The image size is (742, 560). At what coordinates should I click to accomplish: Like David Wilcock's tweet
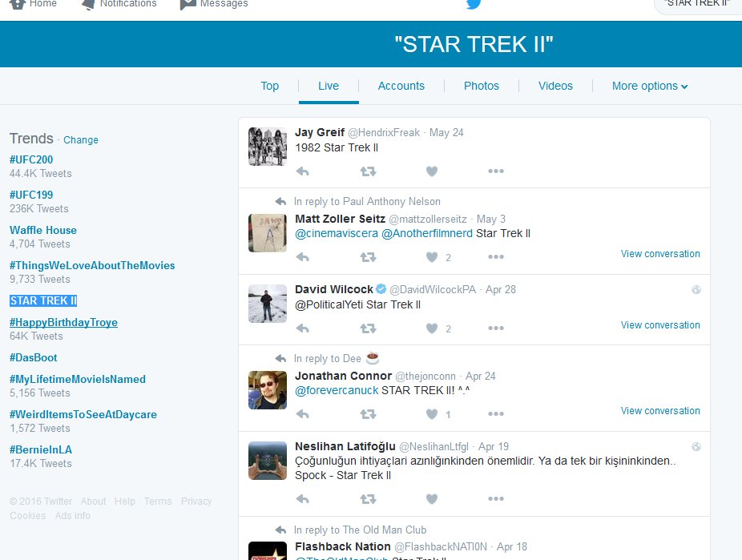[432, 328]
